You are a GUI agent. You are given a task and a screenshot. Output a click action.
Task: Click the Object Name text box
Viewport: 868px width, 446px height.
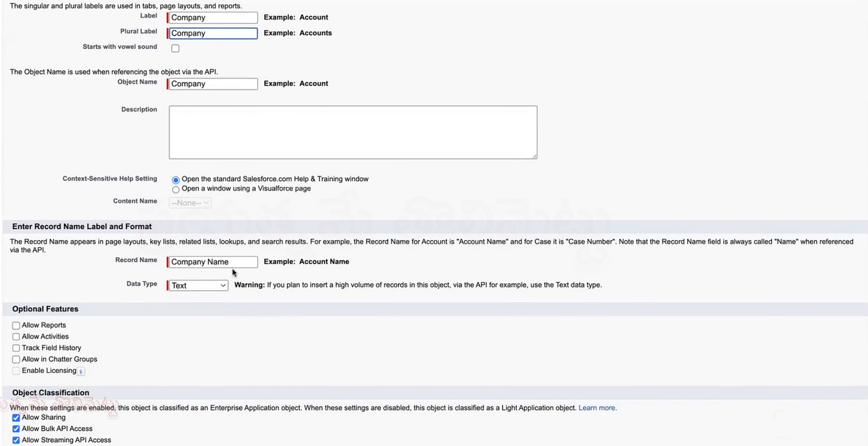(213, 84)
